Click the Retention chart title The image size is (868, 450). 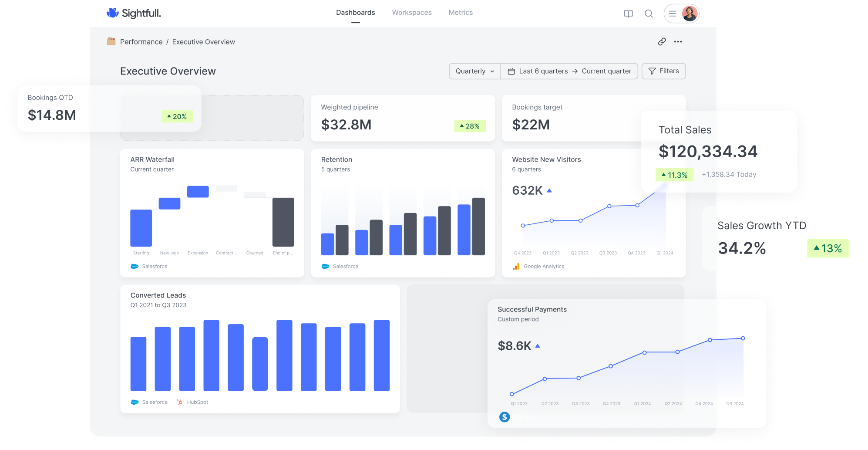(336, 159)
